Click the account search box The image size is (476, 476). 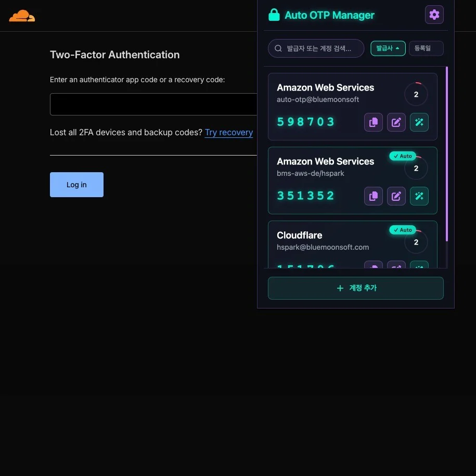316,48
